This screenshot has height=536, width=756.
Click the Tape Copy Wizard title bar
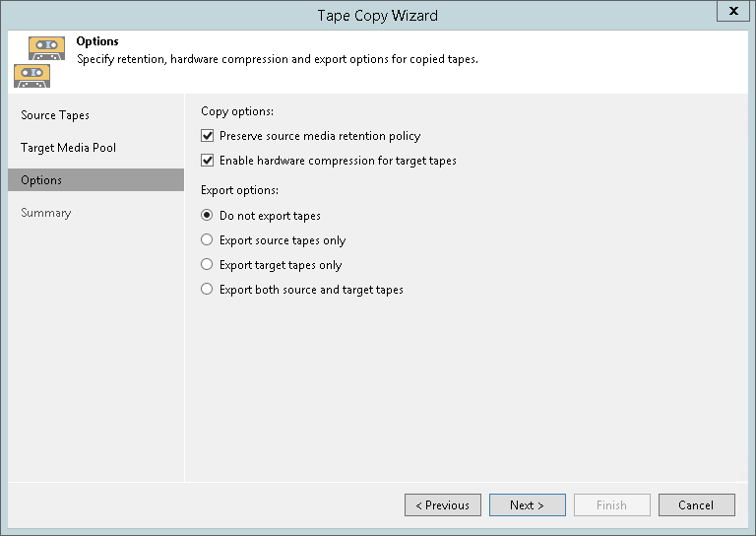coord(378,15)
